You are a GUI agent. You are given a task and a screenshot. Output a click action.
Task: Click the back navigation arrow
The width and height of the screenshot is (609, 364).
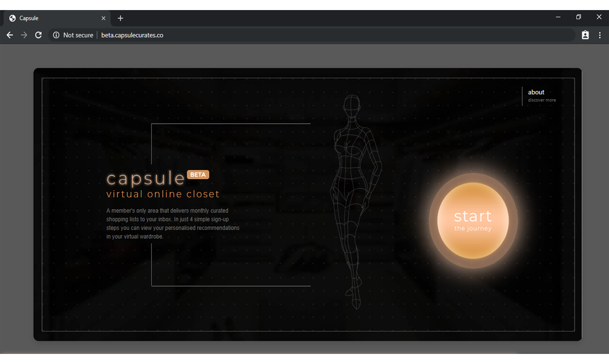[x=10, y=34]
